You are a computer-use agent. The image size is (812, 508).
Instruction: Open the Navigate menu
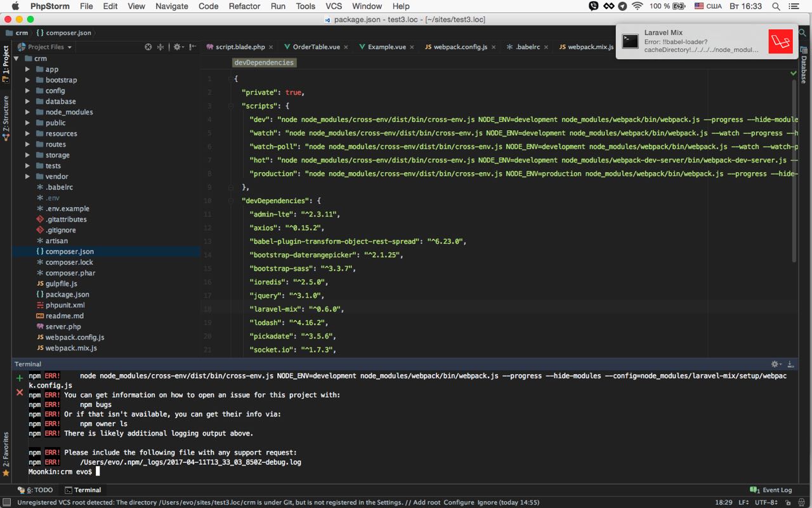pos(171,6)
